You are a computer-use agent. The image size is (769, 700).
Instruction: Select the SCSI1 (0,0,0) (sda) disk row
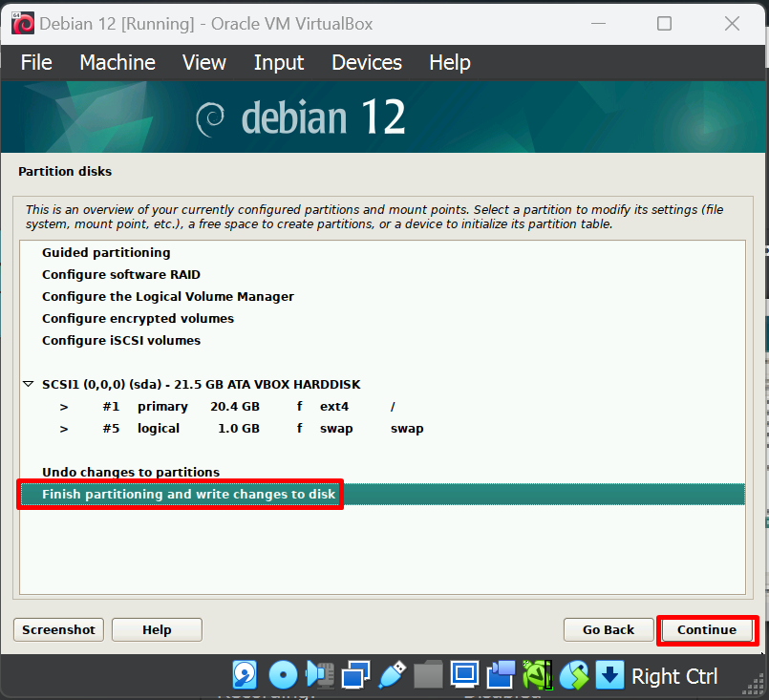coord(382,384)
